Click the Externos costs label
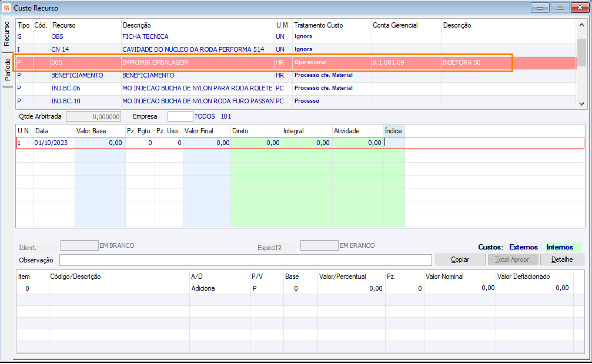The width and height of the screenshot is (592, 364). [x=523, y=247]
